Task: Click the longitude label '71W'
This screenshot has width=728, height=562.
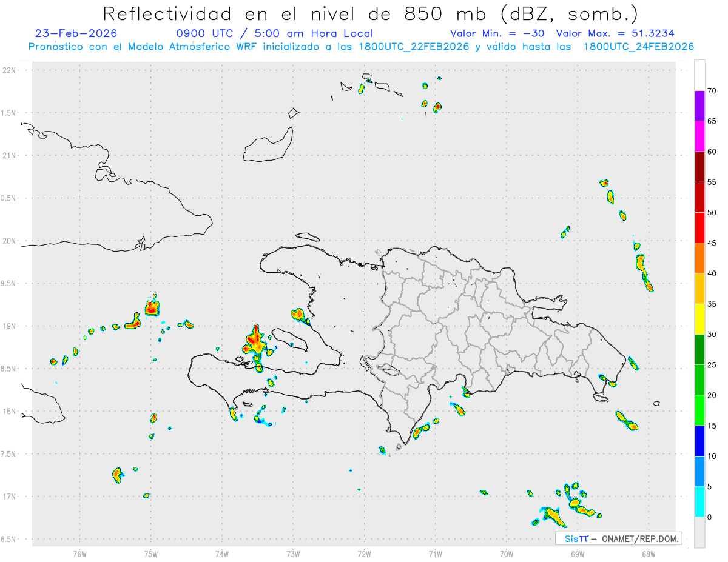Action: click(x=435, y=554)
